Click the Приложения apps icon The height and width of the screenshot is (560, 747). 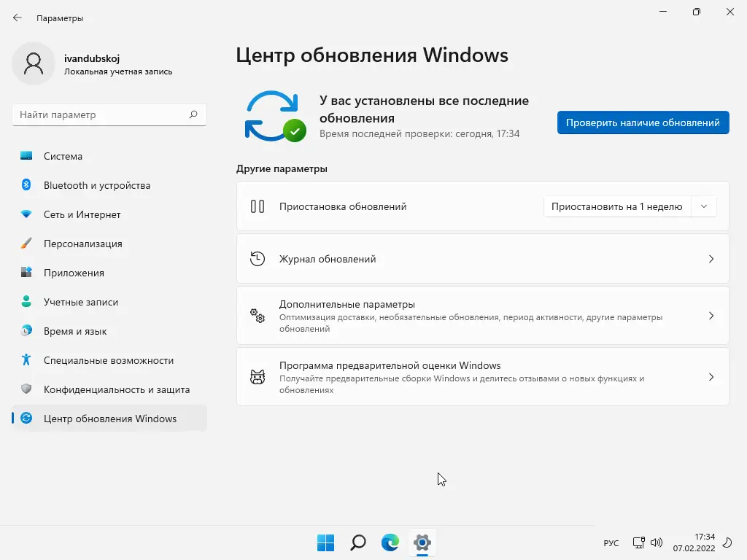[26, 273]
